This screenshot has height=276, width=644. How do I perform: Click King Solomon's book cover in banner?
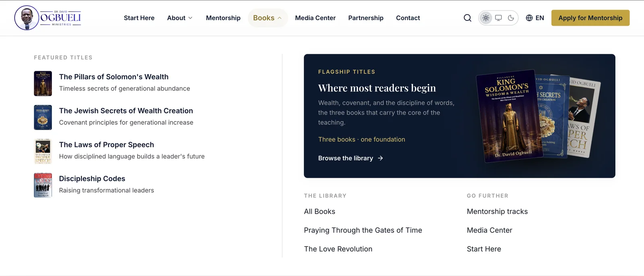509,116
